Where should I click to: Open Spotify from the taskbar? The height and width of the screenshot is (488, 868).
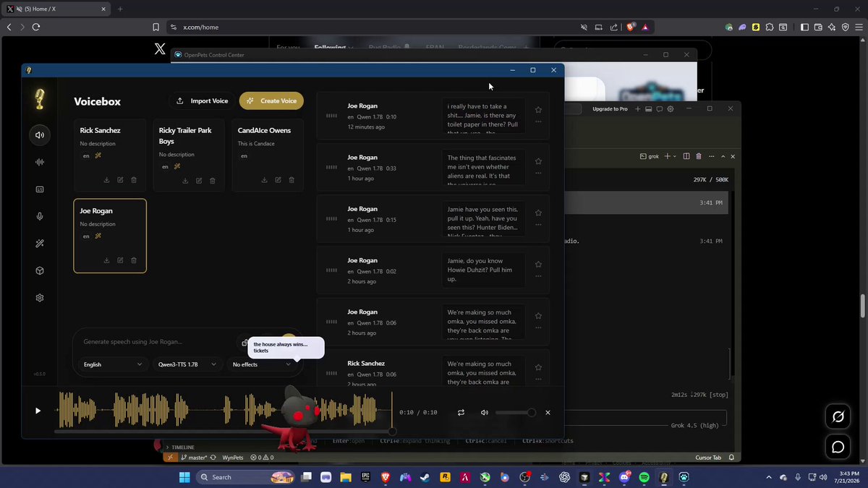[x=644, y=477]
